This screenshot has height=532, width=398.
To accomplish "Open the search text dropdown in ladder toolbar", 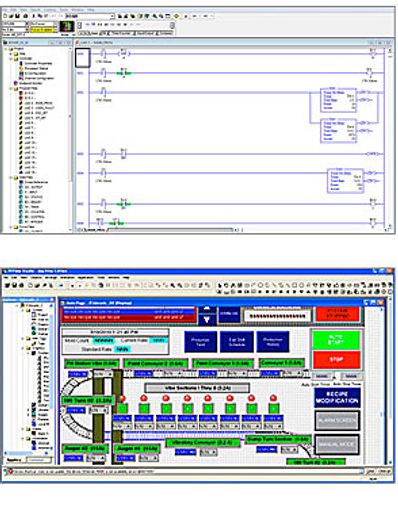I will tap(112, 16).
